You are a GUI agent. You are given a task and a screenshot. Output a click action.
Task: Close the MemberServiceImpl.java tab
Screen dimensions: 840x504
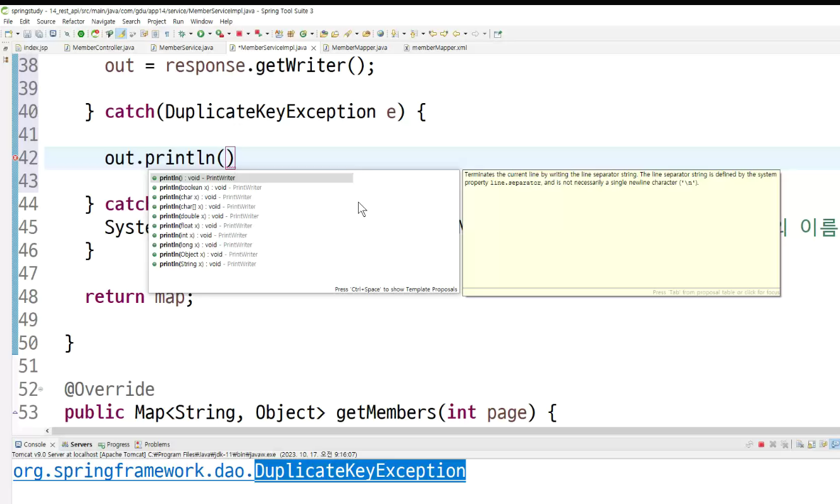click(314, 47)
